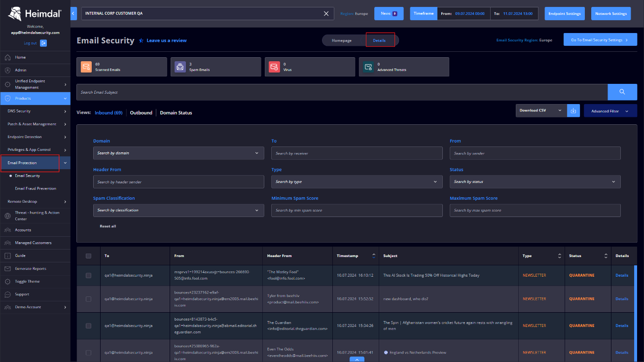Screen dimensions: 644x362
Task: Collapse sidebar with the left arrow
Action: pos(73,13)
